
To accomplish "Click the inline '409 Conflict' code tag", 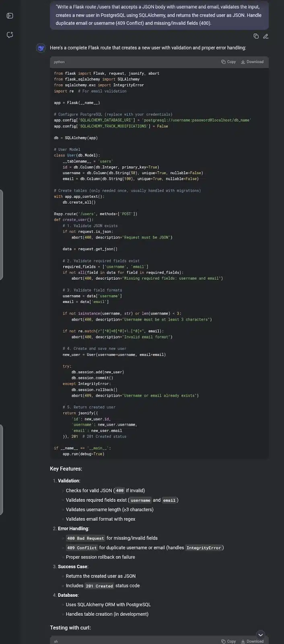I will (x=82, y=548).
